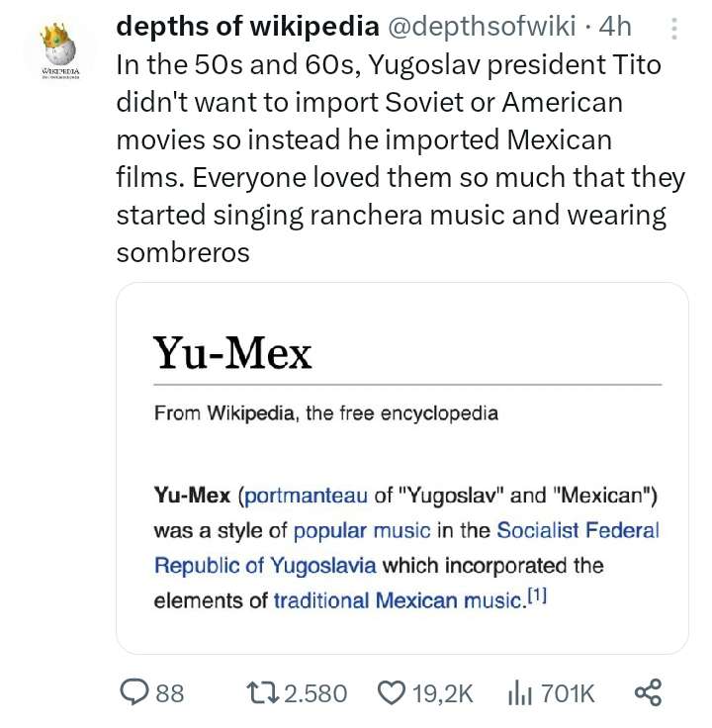Click the 4h timestamp
This screenshot has width=712, height=728.
tap(615, 26)
